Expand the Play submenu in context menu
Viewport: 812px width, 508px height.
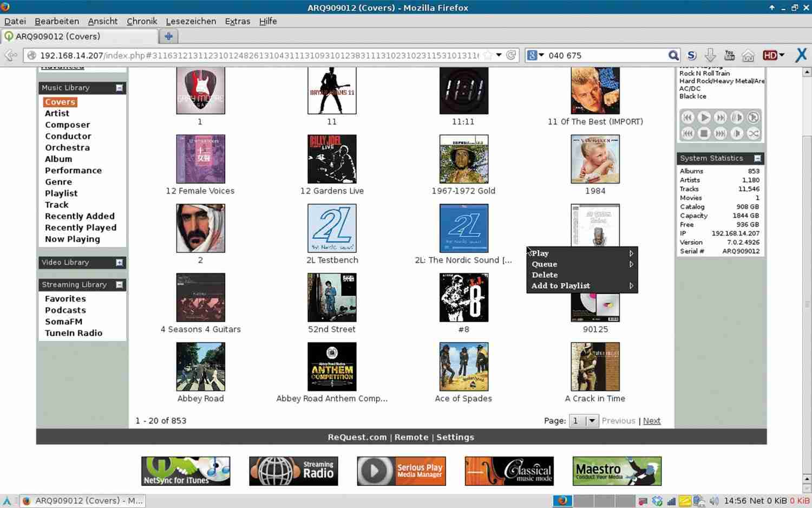(582, 253)
